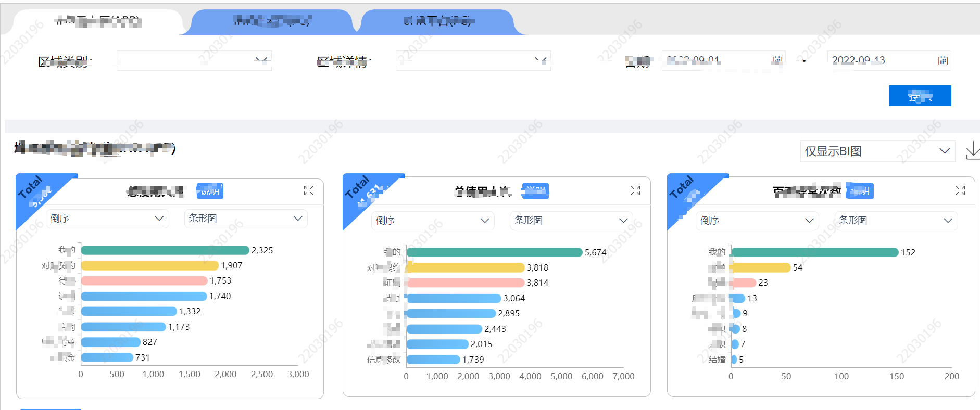Click the yellow 3,818 bar in the middle chart

[466, 267]
